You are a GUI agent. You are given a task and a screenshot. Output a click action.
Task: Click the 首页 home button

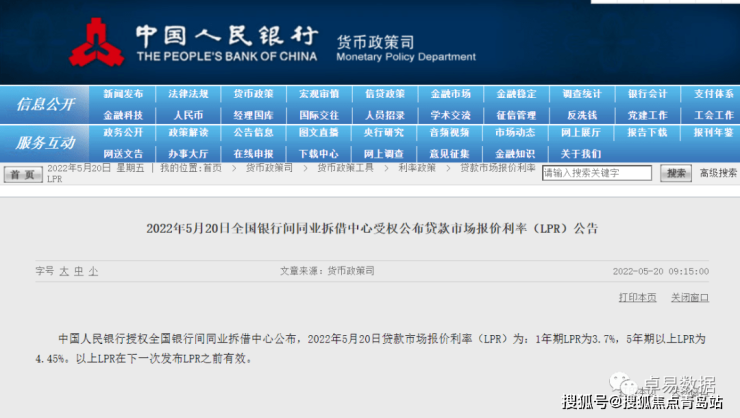click(x=21, y=174)
